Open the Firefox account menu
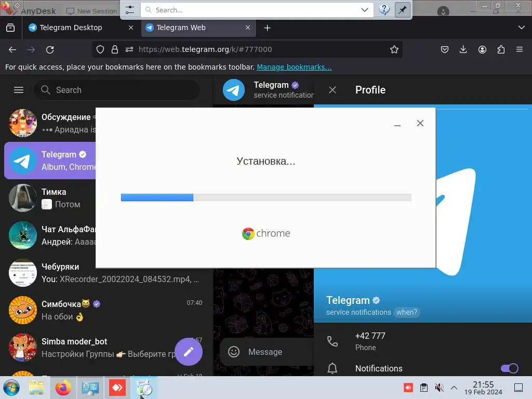Image resolution: width=532 pixels, height=399 pixels. 482,49
